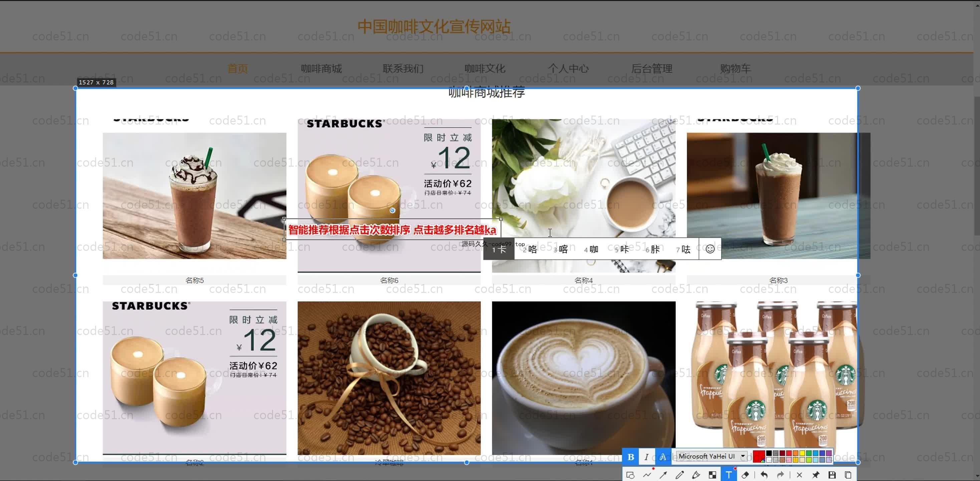Open the 个人中心 navigation item
Image resolution: width=980 pixels, height=481 pixels.
coord(568,68)
